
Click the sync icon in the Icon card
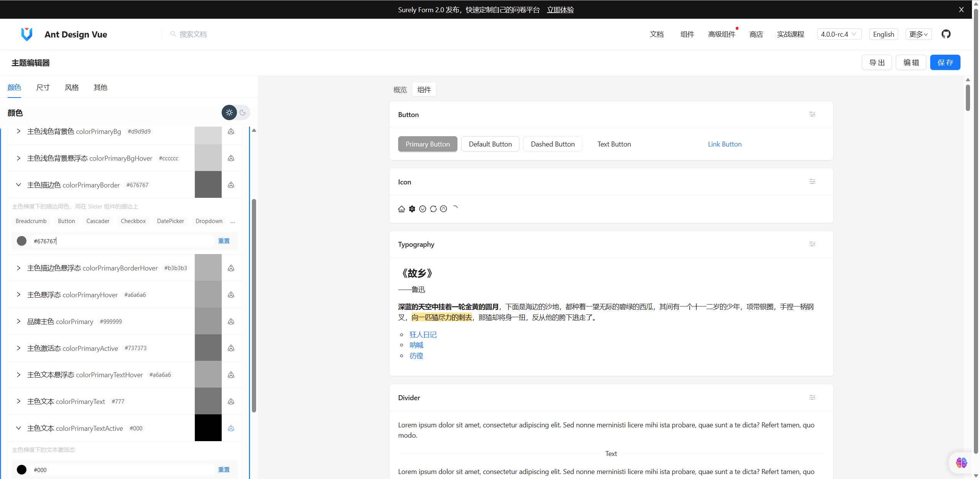tap(433, 209)
